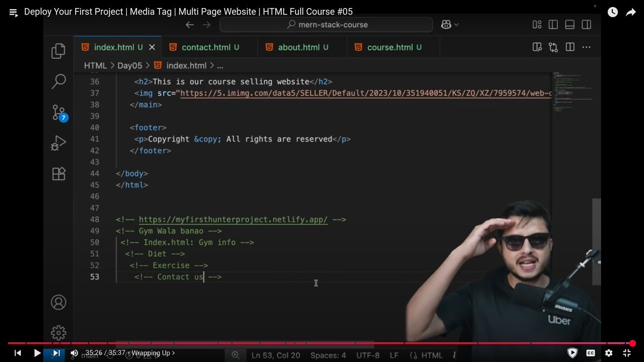Skip to the next video
The image size is (644, 362).
(x=56, y=353)
